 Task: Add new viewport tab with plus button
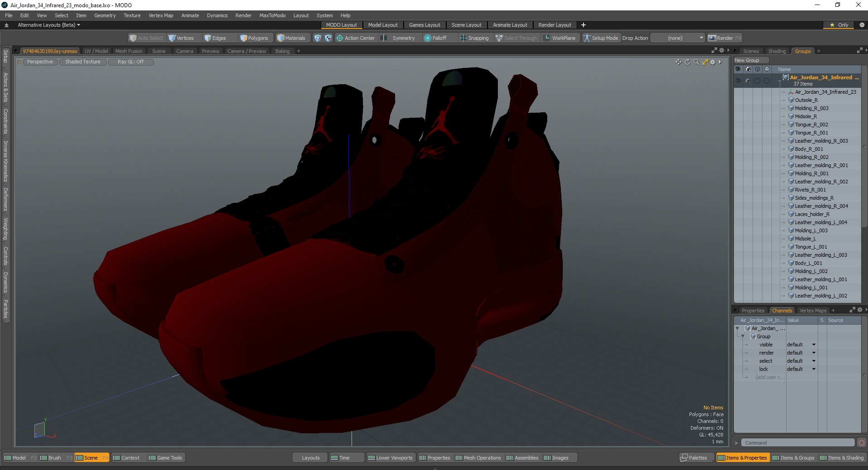click(x=299, y=51)
